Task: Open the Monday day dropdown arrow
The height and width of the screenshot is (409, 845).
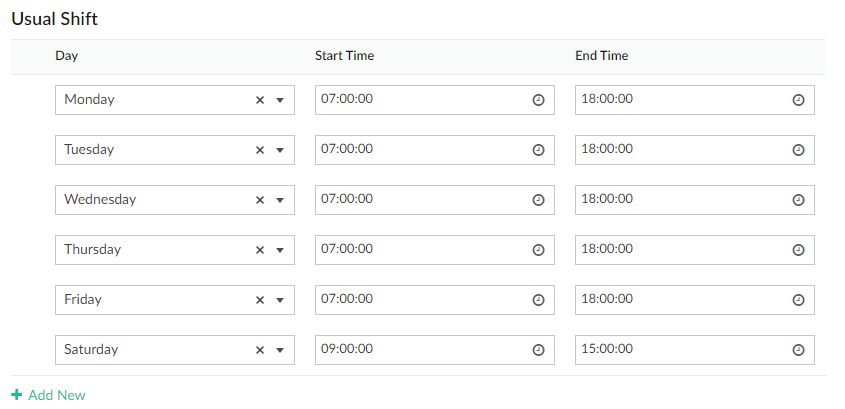Action: [x=280, y=100]
